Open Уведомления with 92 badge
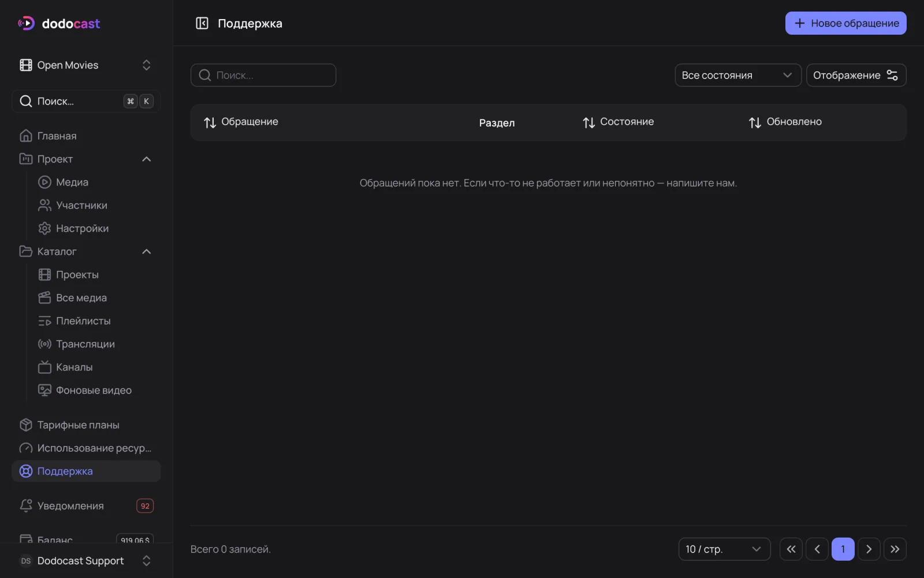The width and height of the screenshot is (924, 578). tap(86, 506)
